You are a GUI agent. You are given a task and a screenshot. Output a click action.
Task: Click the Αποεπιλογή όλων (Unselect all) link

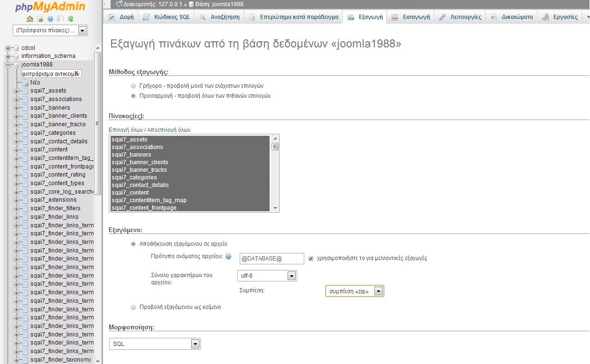click(x=169, y=130)
